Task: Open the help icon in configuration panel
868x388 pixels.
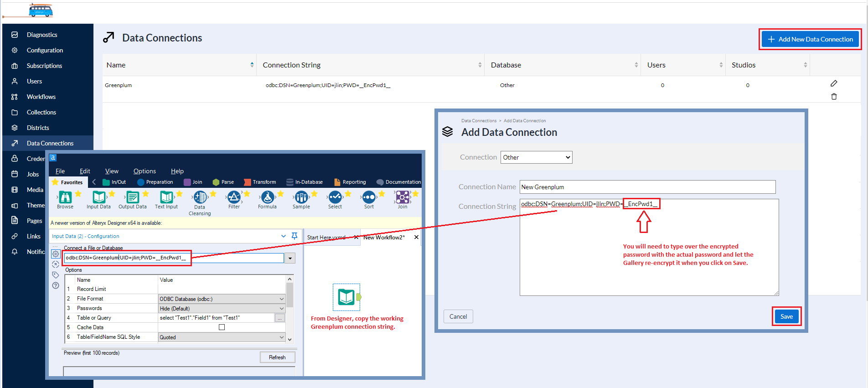Action: point(56,285)
